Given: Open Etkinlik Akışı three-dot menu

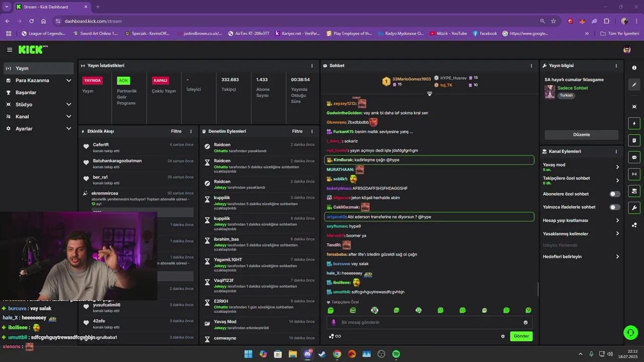Looking at the screenshot, I should 191,131.
